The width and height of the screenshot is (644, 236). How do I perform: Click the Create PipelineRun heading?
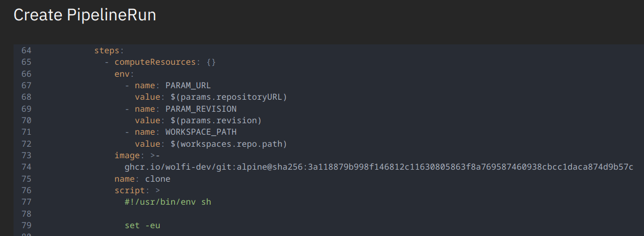85,15
